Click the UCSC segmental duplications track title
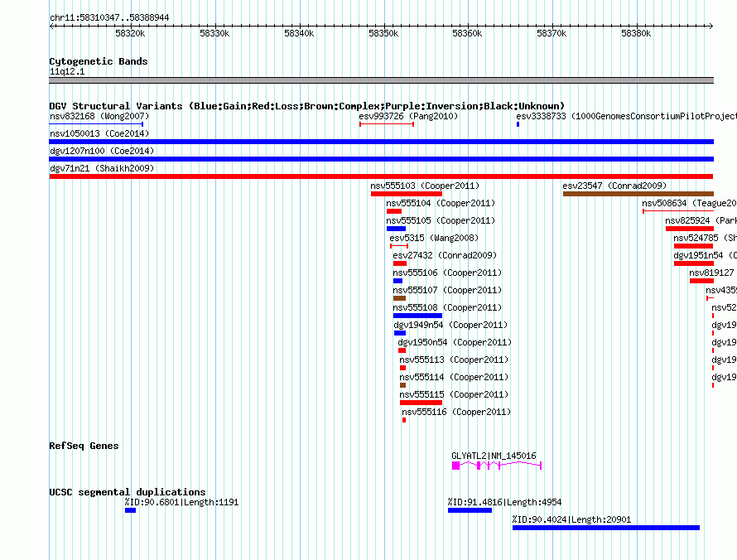This screenshot has height=560, width=737. (127, 492)
